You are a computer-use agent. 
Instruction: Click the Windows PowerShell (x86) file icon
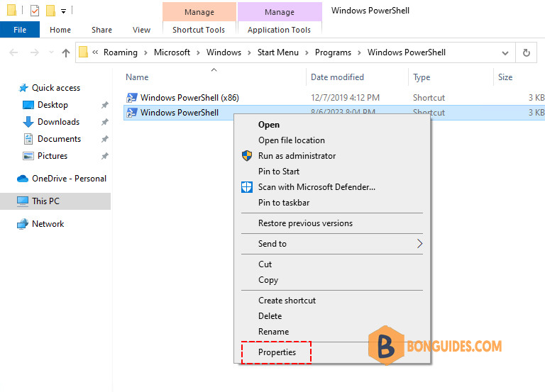click(x=131, y=98)
